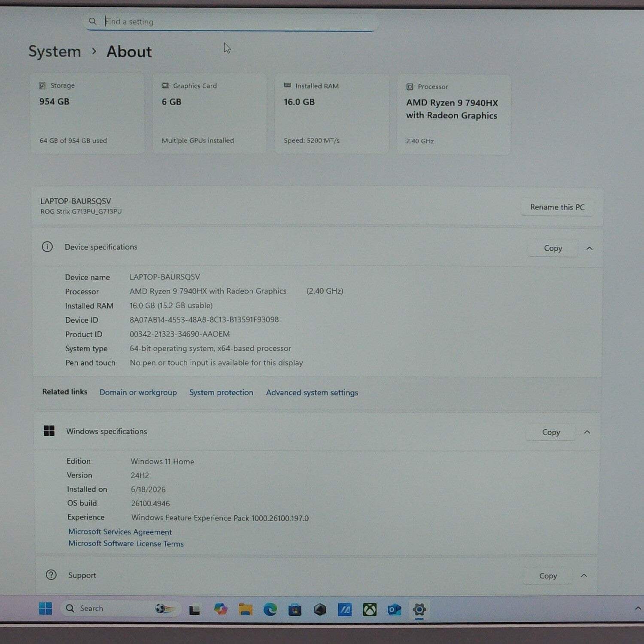The image size is (644, 644).
Task: Click the Version value 24H2
Action: (x=140, y=475)
